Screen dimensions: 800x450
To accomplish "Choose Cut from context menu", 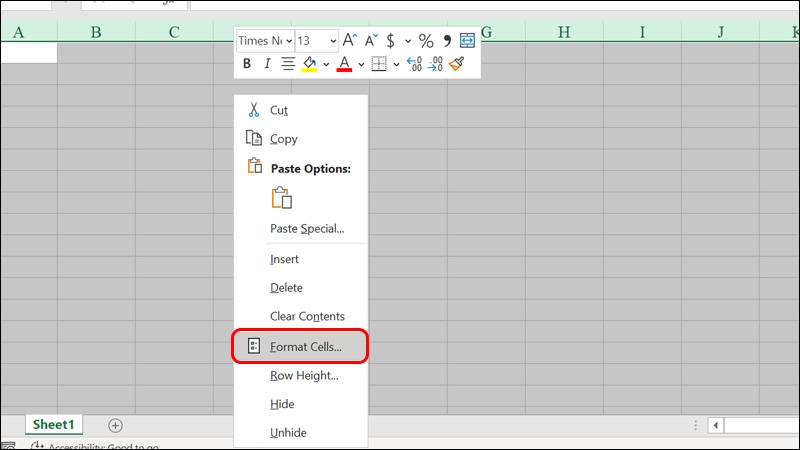I will coord(301,110).
